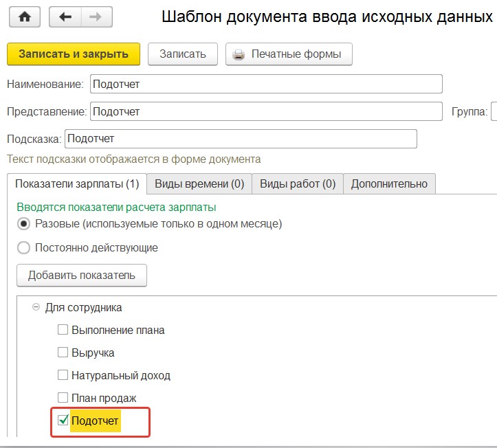This screenshot has width=497, height=448.
Task: Open the Показатели зарплаты (1) tab
Action: [x=77, y=183]
